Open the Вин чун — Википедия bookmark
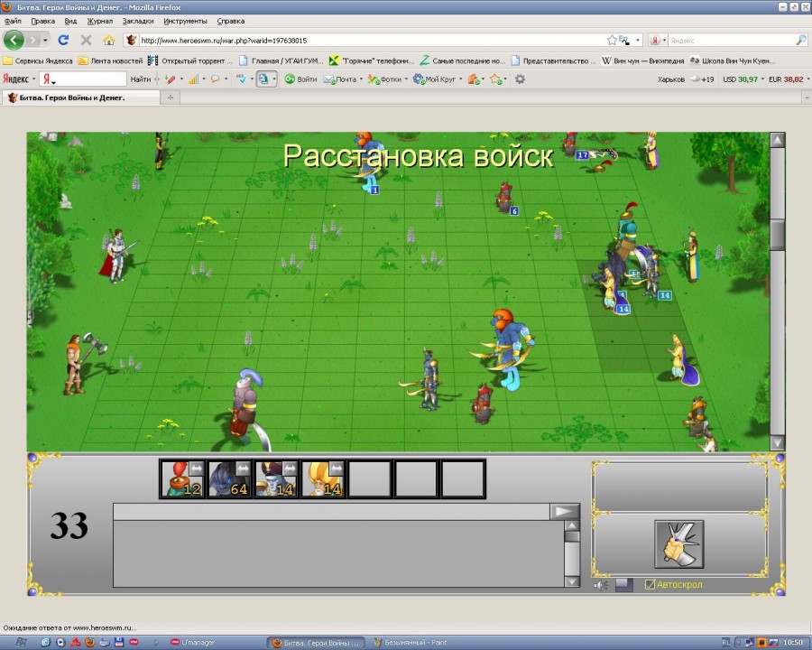 coord(642,60)
